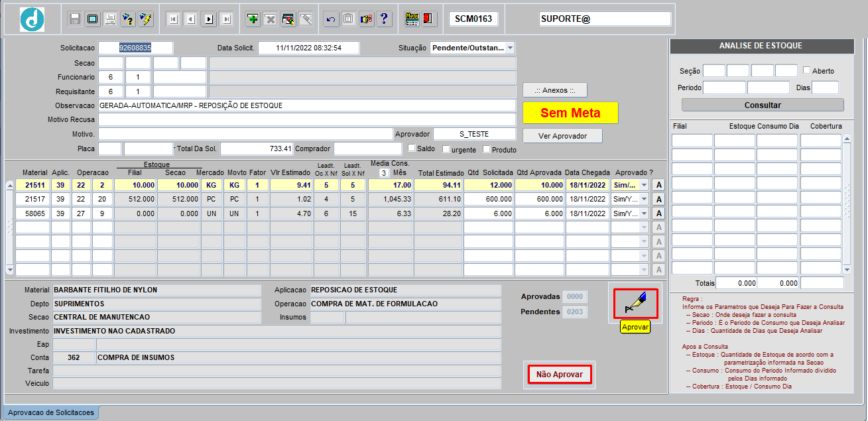Image resolution: width=868 pixels, height=421 pixels.
Task: Click the Total Da Sol. field 733.41
Action: click(257, 149)
